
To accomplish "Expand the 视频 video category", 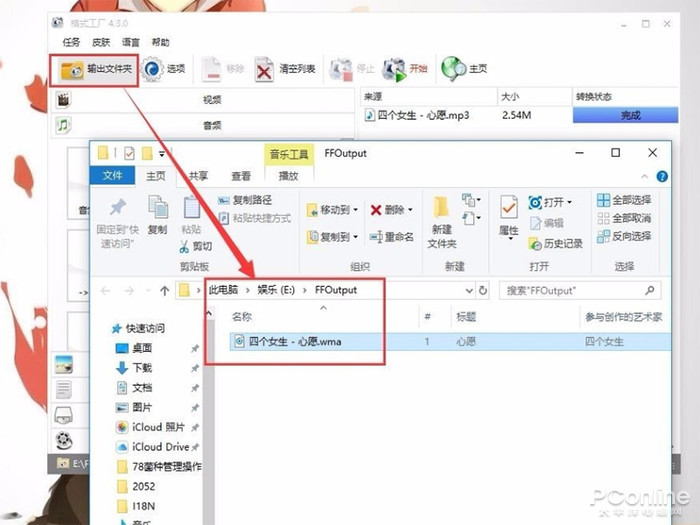I will point(212,100).
